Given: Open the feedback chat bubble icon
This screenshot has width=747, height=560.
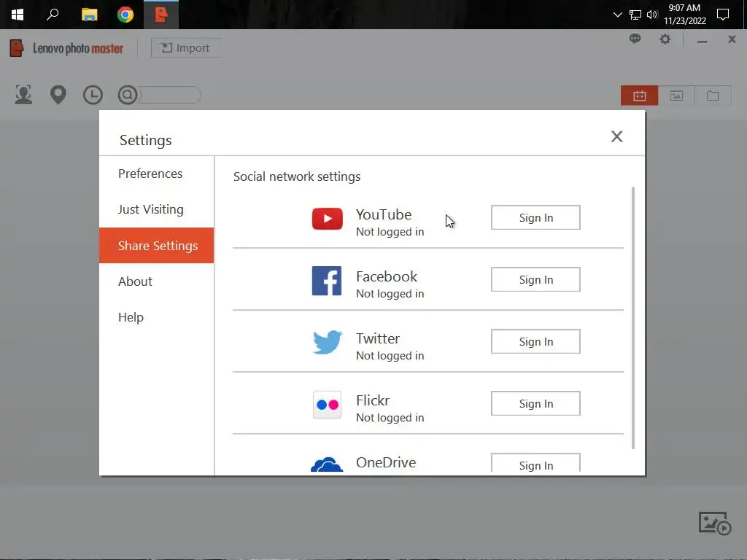Looking at the screenshot, I should (x=635, y=39).
